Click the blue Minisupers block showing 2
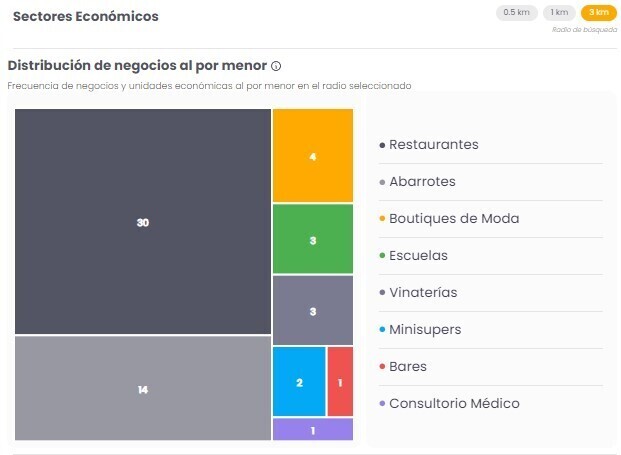 299,382
